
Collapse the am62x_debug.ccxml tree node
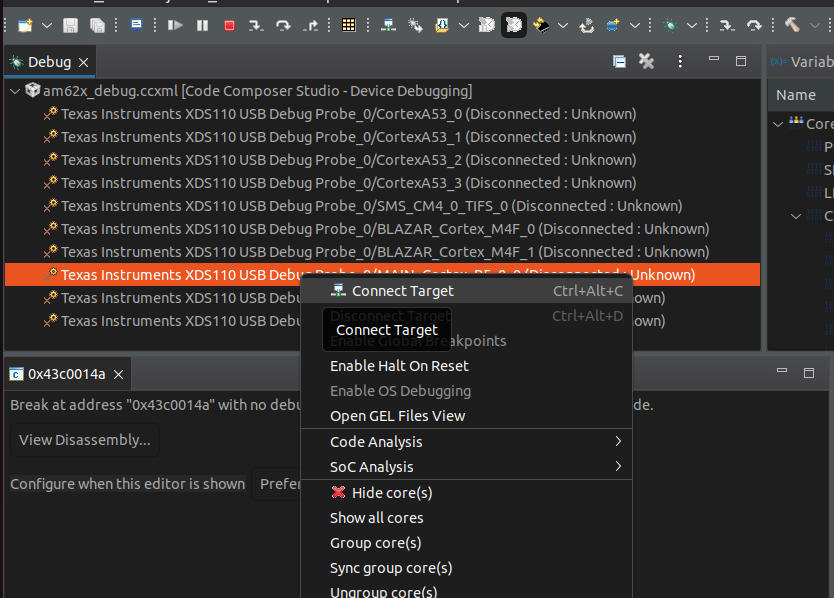[15, 91]
